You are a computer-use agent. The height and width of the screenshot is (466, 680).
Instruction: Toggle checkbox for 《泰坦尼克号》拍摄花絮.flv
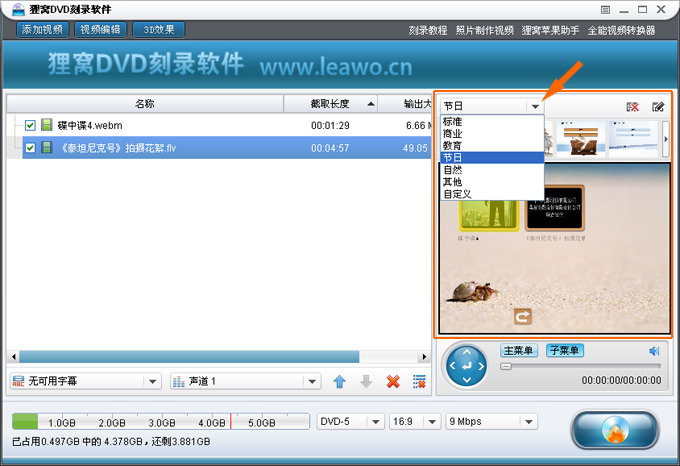[x=30, y=148]
